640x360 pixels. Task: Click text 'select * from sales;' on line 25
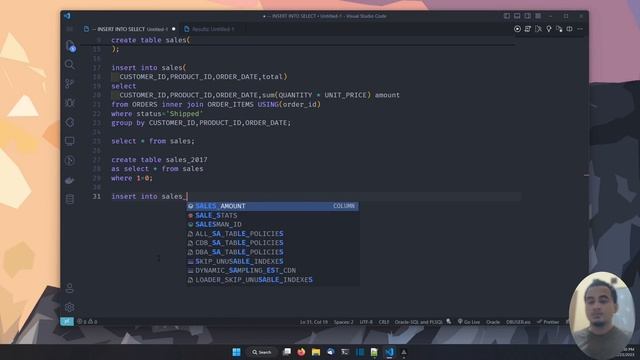pyautogui.click(x=153, y=141)
